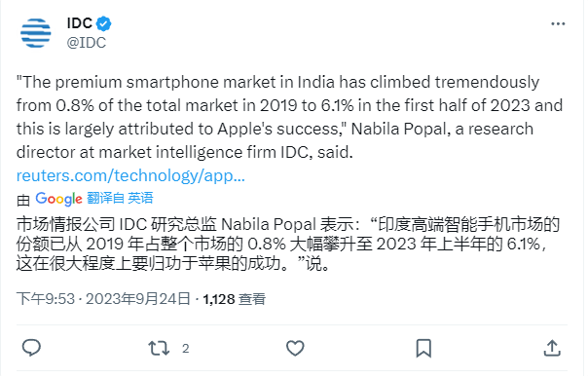Click the 由 label before Google
588x378 pixels.
[x=23, y=201]
